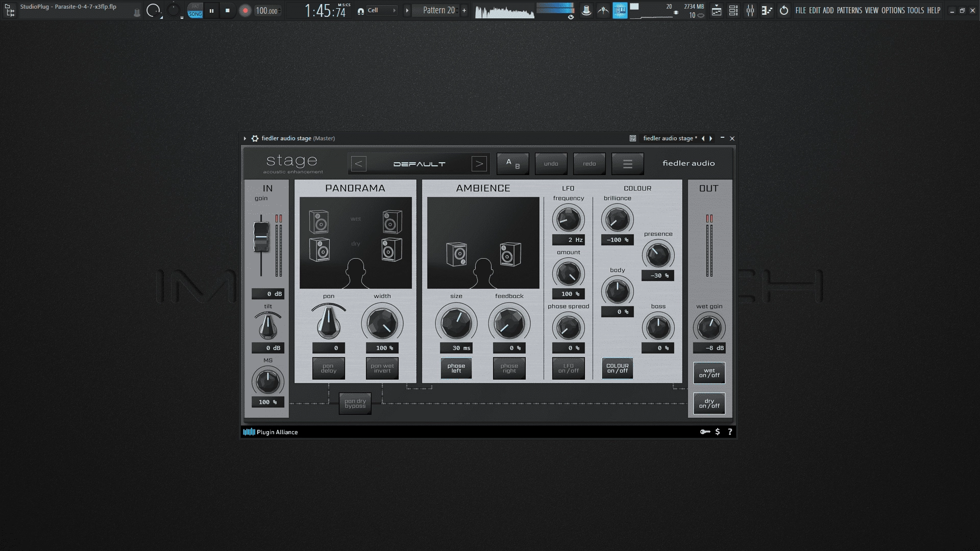Click the song time display 1:45:74

click(326, 11)
